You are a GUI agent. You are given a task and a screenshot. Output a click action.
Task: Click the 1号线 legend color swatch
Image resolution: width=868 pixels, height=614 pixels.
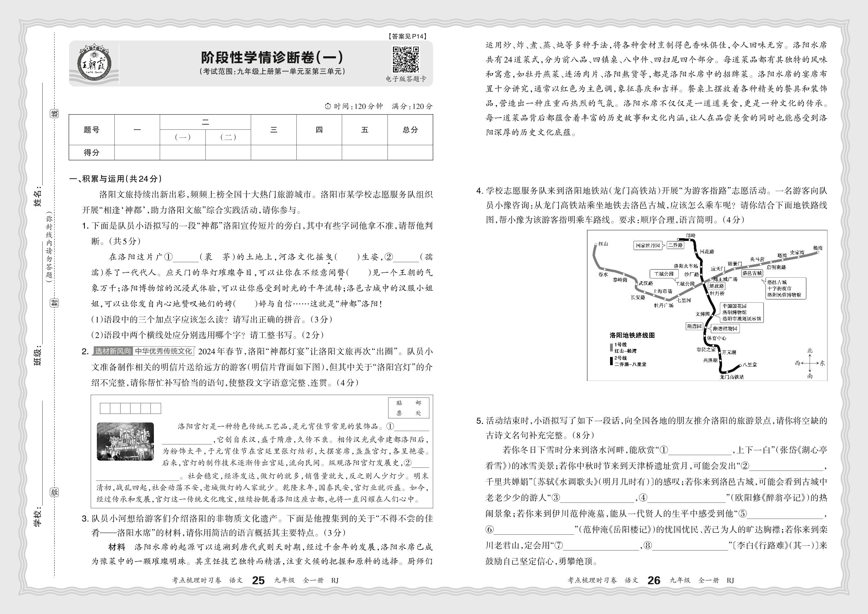coord(611,347)
